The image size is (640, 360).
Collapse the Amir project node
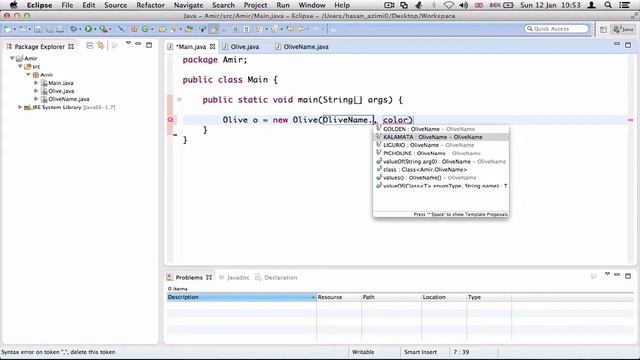(12, 58)
